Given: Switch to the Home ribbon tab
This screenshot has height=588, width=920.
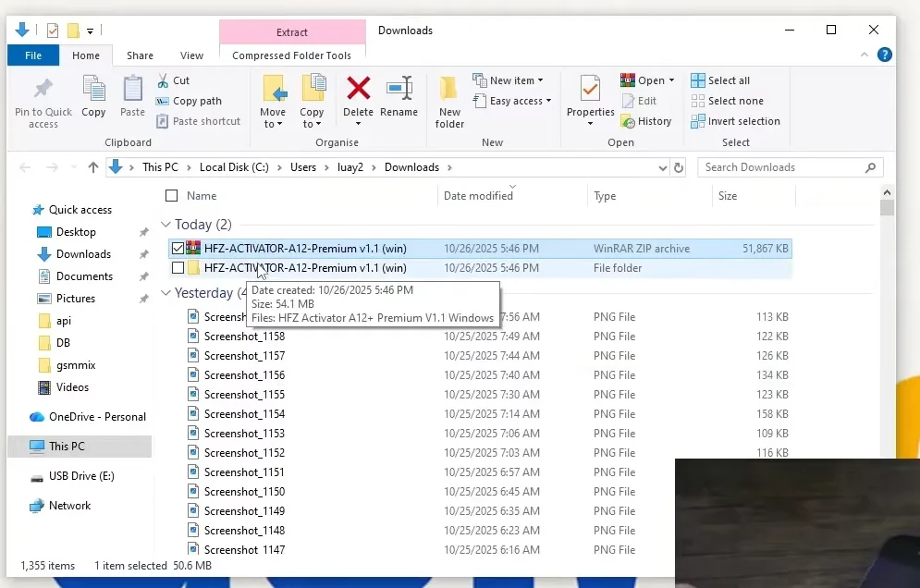Looking at the screenshot, I should [86, 55].
